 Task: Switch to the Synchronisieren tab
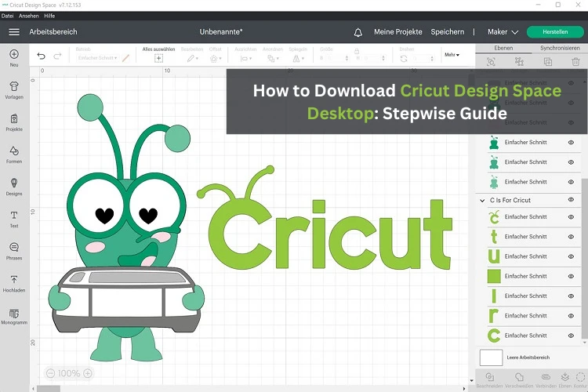tap(560, 48)
